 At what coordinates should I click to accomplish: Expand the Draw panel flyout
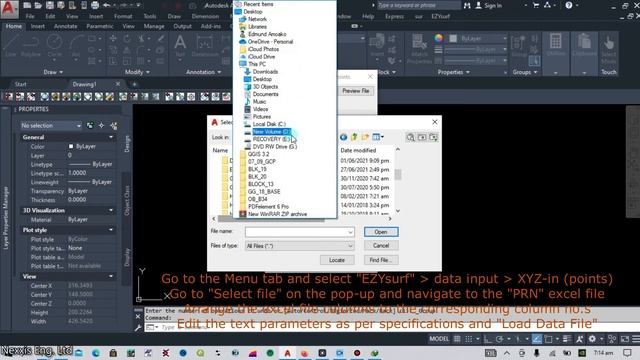(53, 72)
